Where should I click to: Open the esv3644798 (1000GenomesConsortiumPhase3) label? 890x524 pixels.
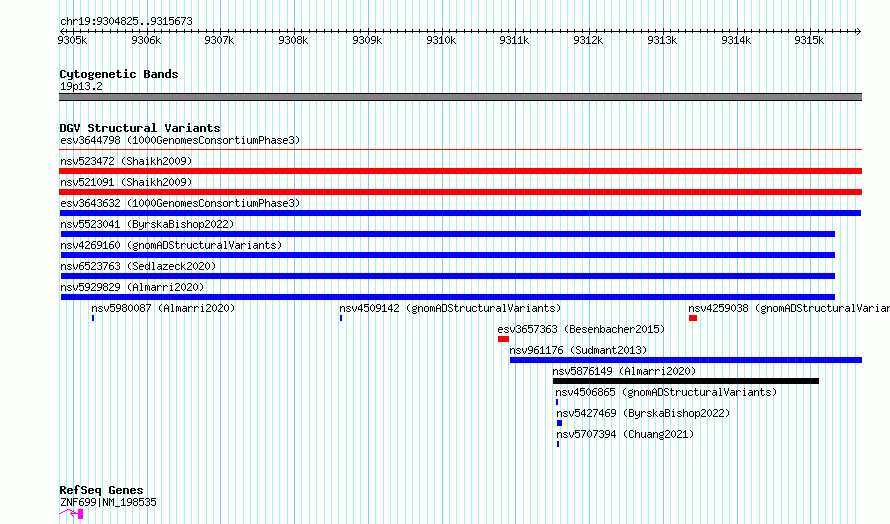point(180,140)
